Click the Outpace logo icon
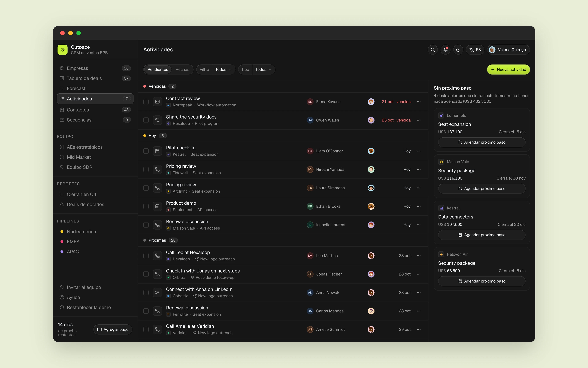This screenshot has width=588, height=368. click(62, 50)
